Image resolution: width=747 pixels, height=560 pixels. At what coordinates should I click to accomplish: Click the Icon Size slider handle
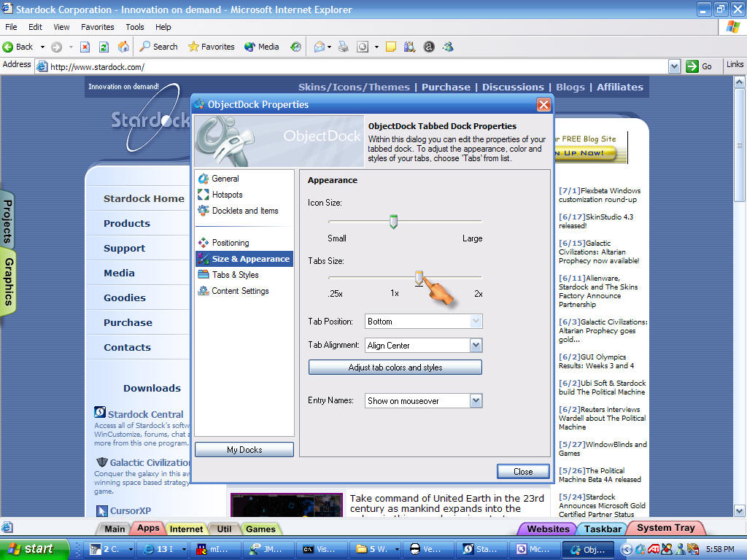click(393, 222)
